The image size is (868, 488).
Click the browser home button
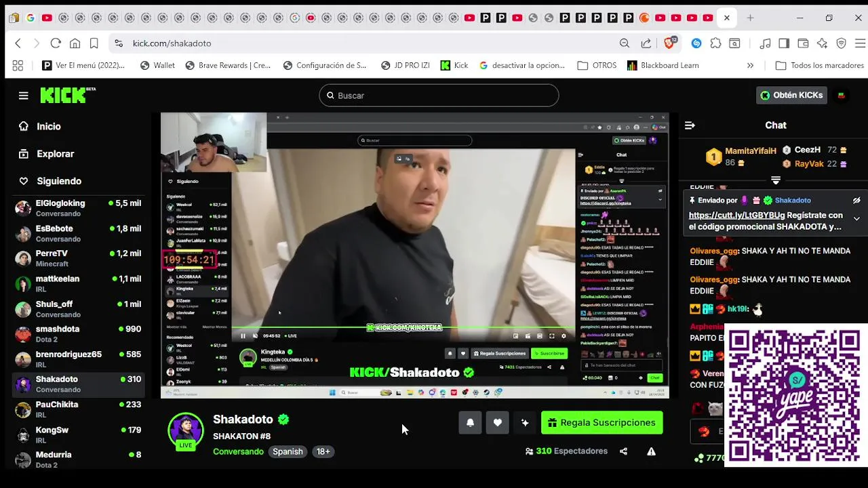pyautogui.click(x=75, y=43)
